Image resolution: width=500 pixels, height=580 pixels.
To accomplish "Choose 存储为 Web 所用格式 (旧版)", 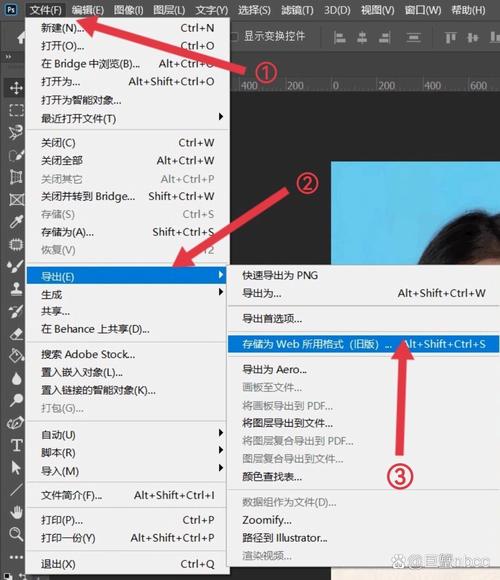I will (363, 344).
